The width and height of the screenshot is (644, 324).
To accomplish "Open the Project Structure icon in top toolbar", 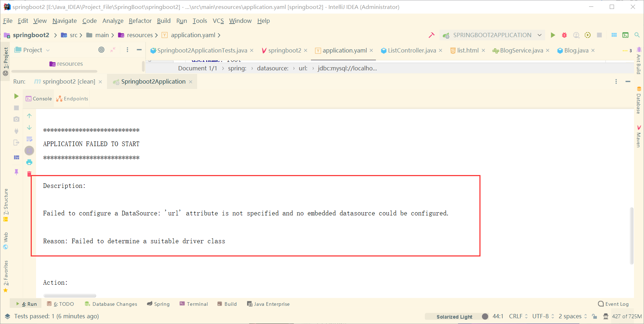I will click(614, 35).
